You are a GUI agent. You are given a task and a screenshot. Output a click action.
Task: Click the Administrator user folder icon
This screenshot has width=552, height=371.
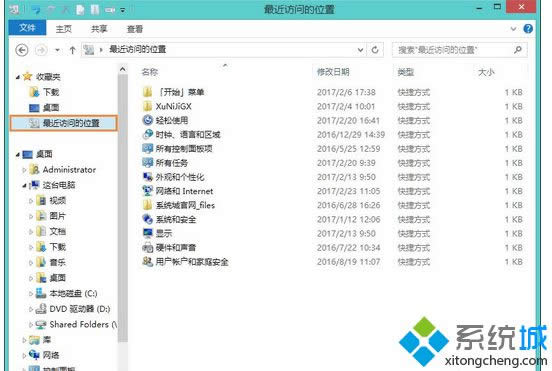34,170
